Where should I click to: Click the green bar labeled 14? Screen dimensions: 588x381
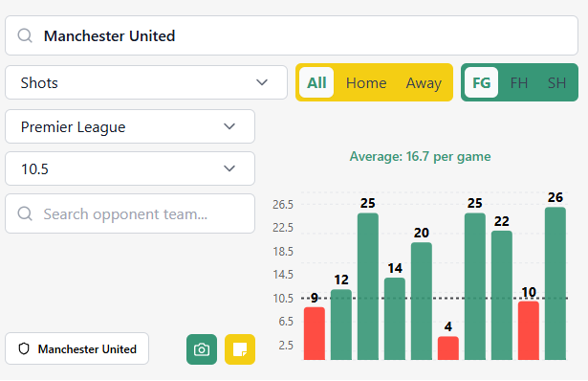pos(395,319)
